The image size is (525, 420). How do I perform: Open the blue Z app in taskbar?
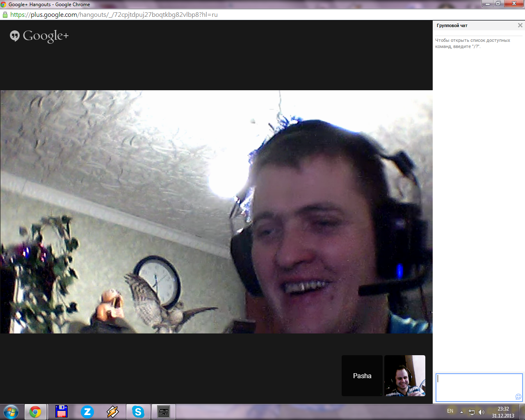point(87,412)
